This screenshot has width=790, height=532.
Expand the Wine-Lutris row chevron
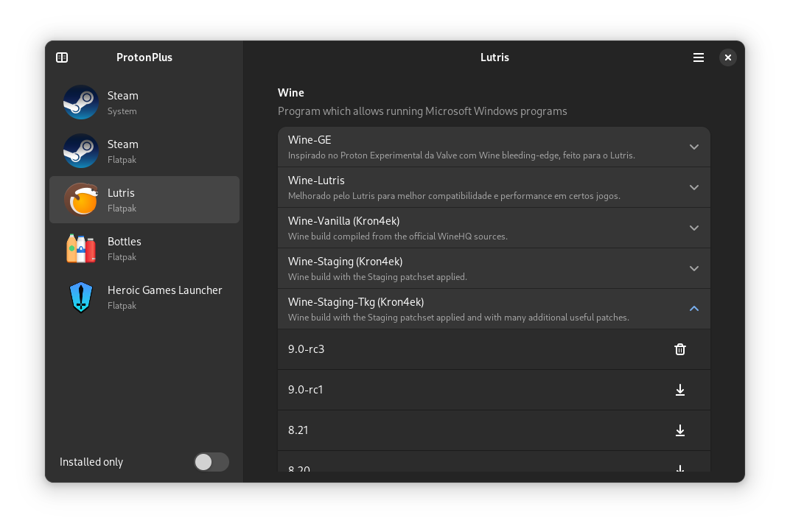[x=693, y=187]
